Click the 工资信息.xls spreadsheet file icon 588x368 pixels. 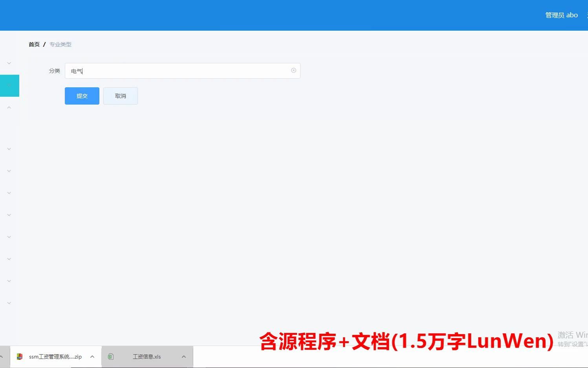(111, 357)
